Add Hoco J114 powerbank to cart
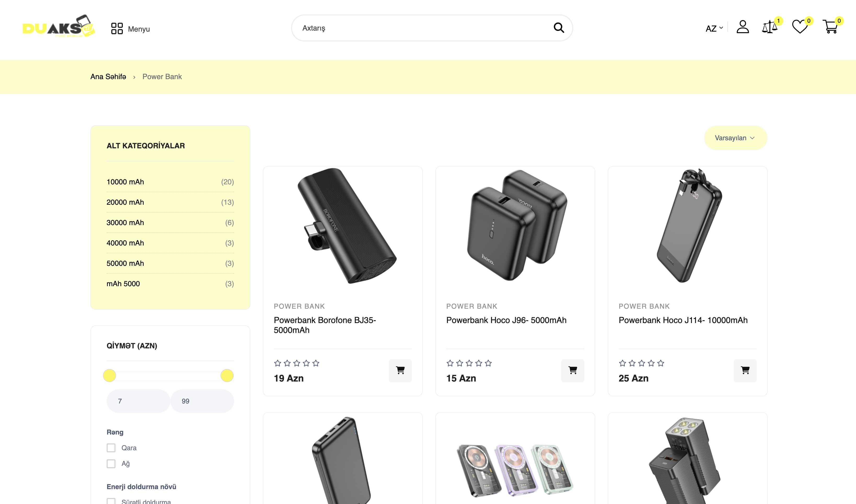856x504 pixels. (745, 371)
